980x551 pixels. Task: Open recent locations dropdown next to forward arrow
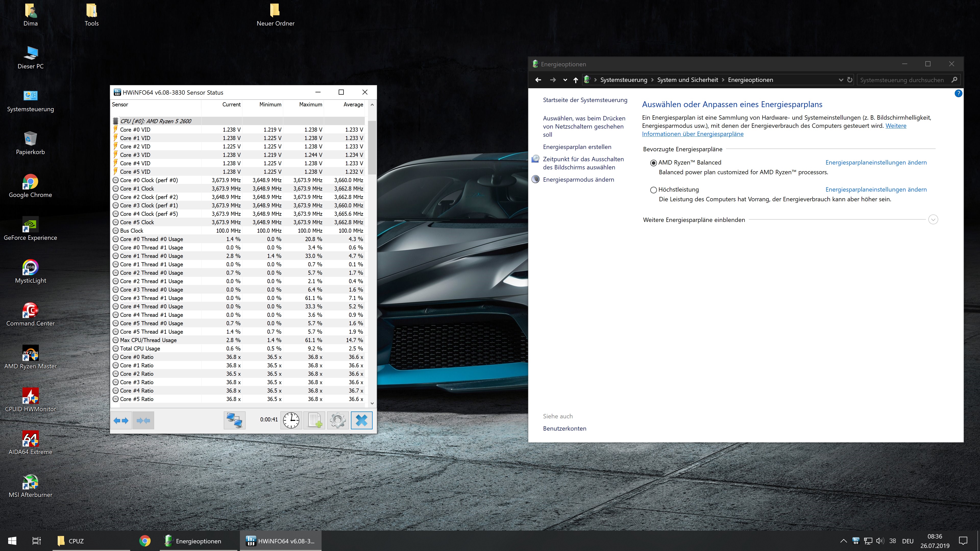(565, 80)
